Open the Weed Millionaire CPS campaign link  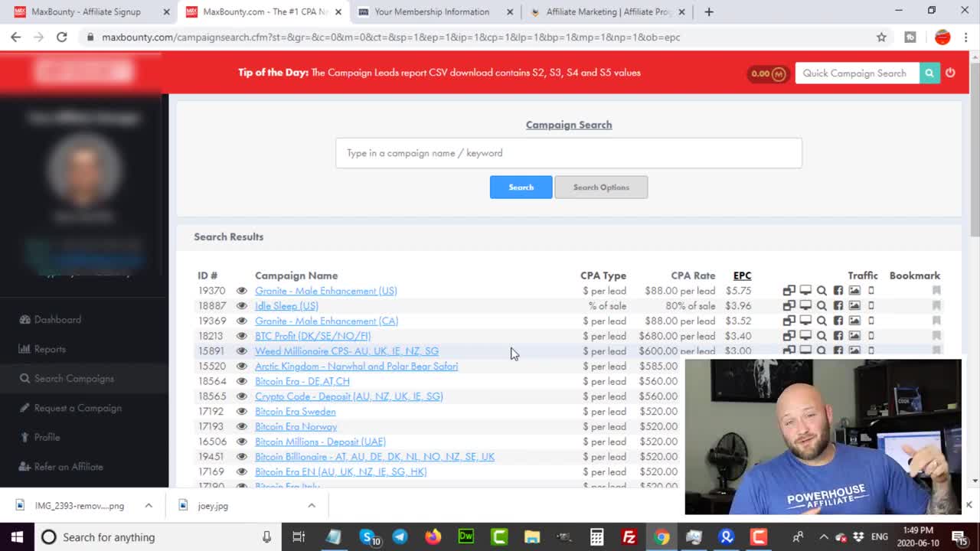point(346,351)
